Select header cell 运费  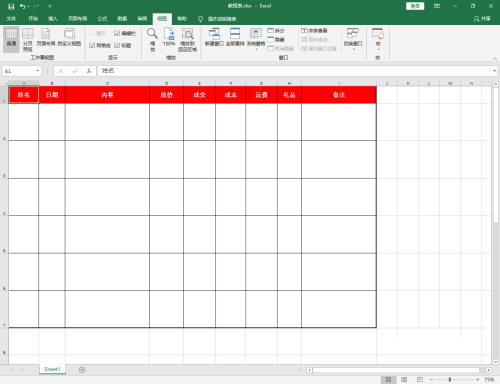tap(261, 95)
